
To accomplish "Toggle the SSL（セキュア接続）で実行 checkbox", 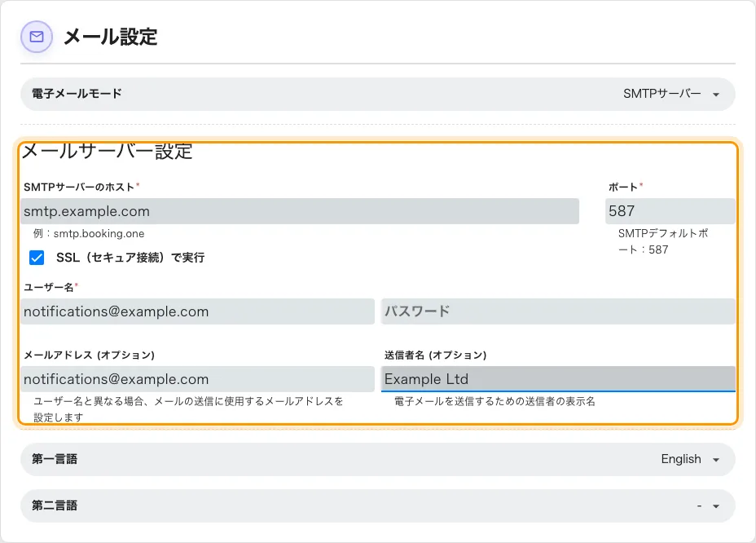I will 37,258.
